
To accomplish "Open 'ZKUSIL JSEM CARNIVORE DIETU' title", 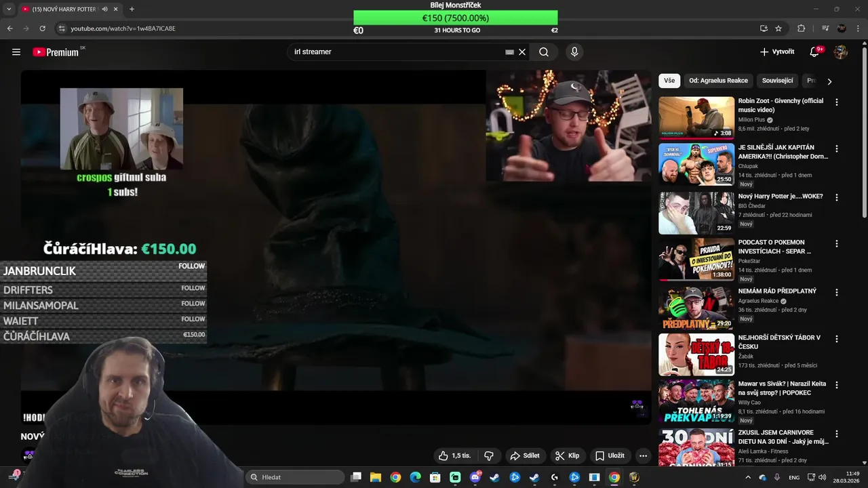I will pos(783,436).
